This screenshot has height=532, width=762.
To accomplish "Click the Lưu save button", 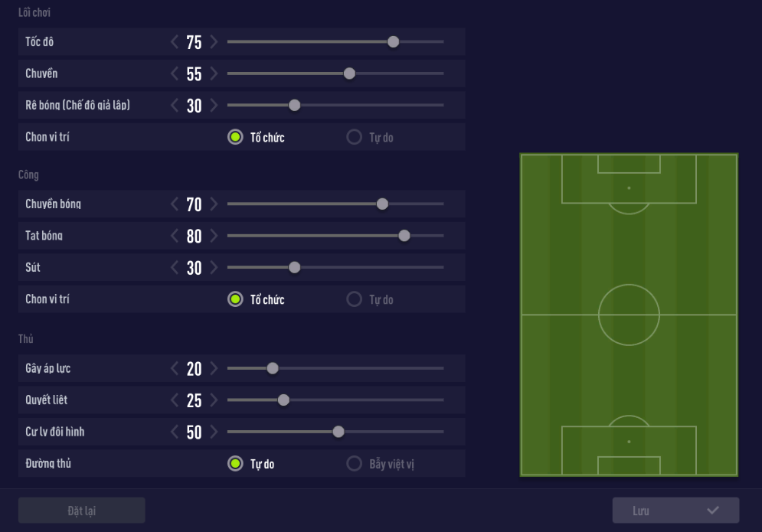I will 675,511.
